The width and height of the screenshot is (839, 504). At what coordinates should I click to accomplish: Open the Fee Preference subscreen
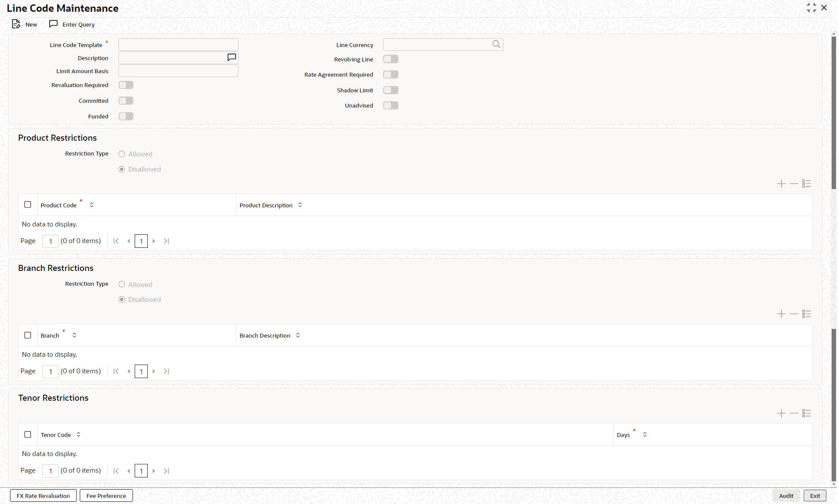pos(106,496)
